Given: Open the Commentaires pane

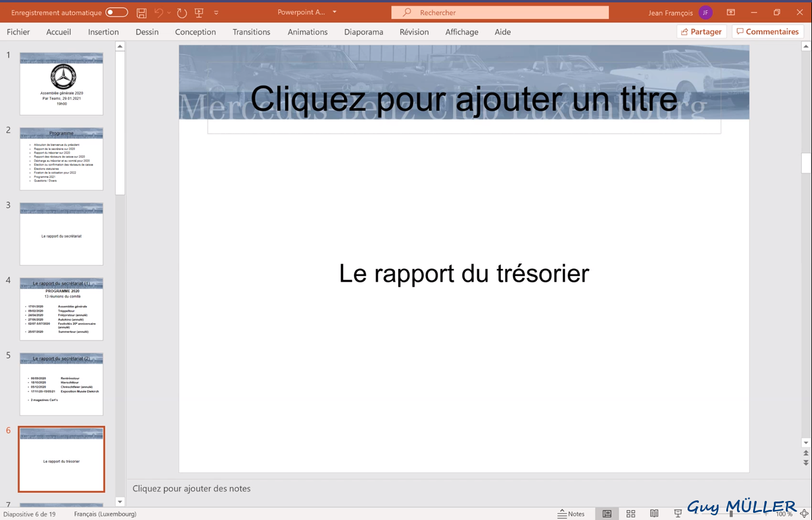Looking at the screenshot, I should pos(767,32).
